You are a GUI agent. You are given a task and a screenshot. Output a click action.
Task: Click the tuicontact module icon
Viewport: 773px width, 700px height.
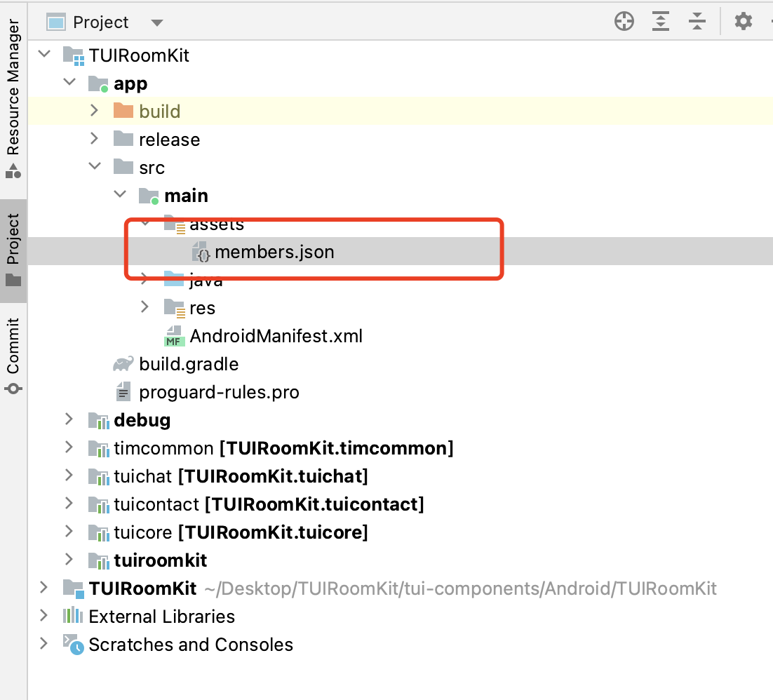[99, 505]
